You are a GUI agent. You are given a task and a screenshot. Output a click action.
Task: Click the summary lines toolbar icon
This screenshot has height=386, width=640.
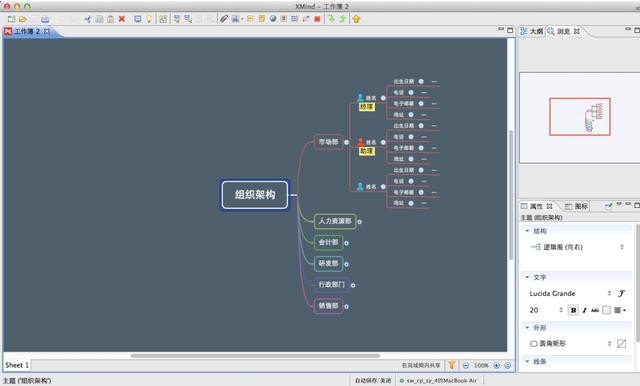point(294,19)
